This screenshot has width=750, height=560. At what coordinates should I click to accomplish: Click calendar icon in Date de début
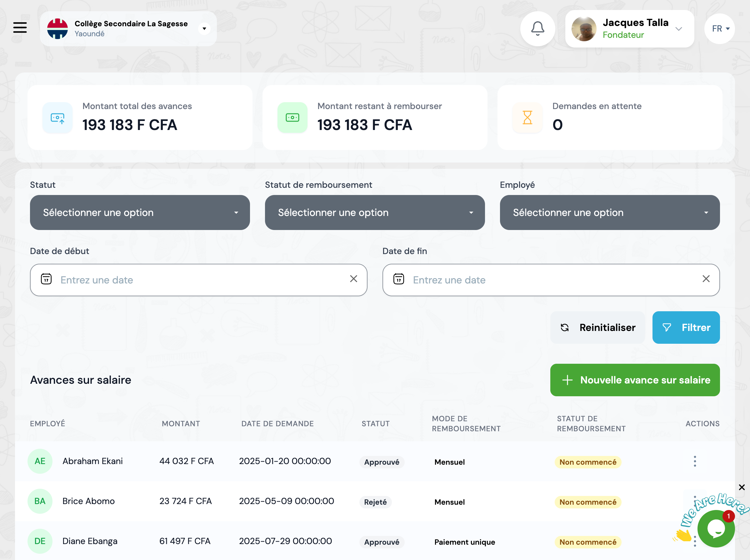(47, 279)
